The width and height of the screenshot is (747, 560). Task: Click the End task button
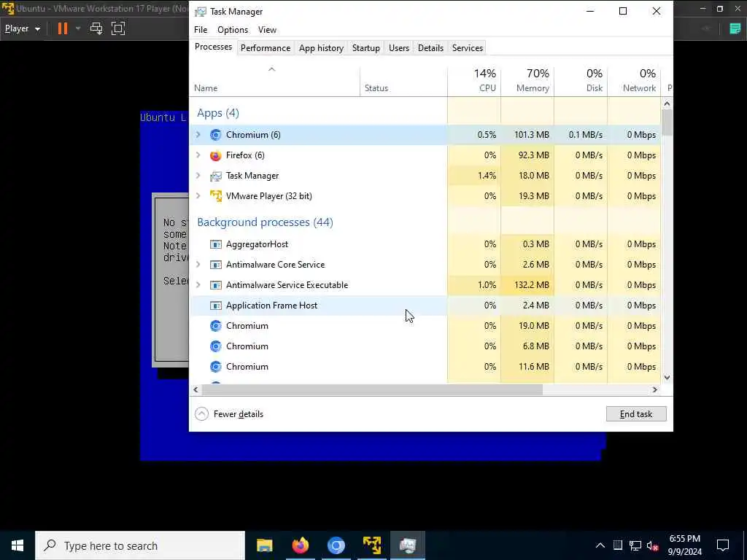tap(636, 414)
